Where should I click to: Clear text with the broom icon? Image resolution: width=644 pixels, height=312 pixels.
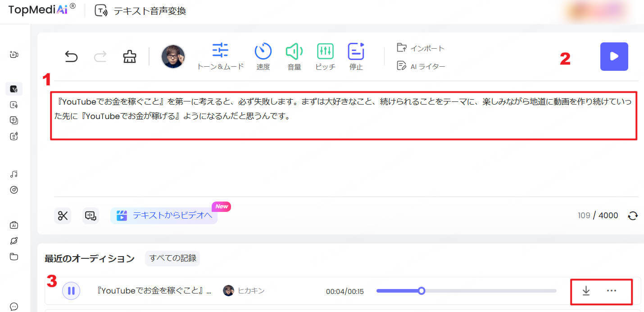click(130, 56)
